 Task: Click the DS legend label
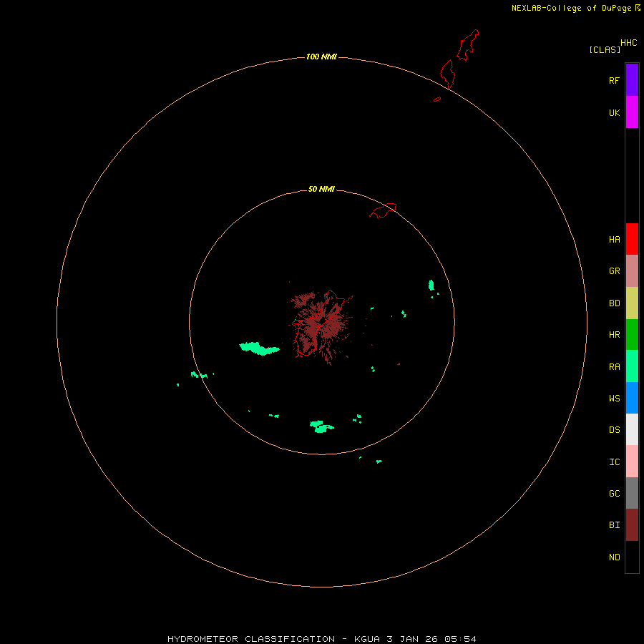coord(614,430)
